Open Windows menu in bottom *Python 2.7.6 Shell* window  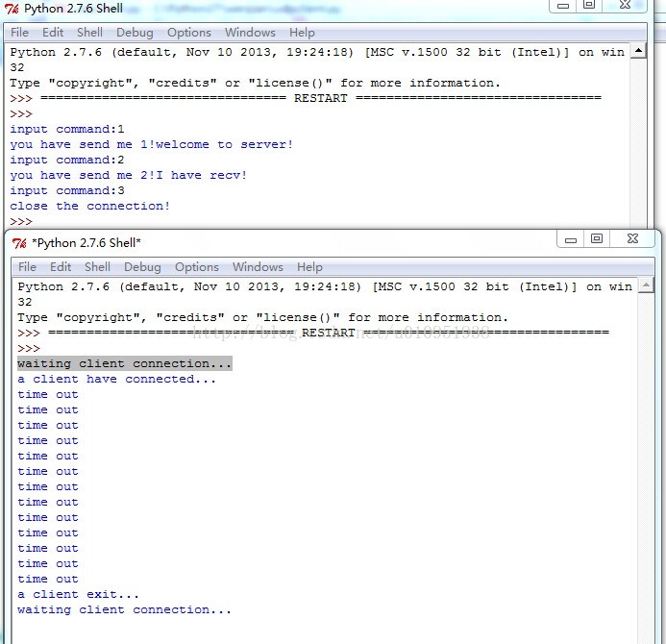point(258,267)
